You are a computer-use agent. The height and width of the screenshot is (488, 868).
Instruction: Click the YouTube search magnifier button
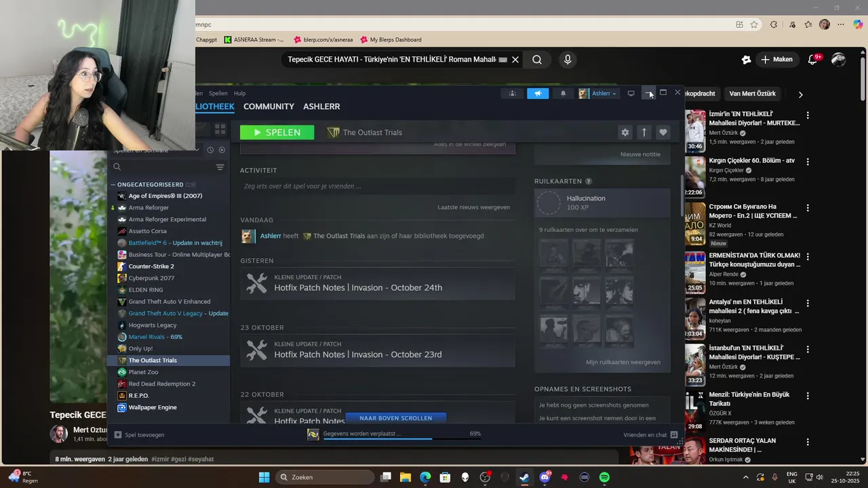[536, 60]
